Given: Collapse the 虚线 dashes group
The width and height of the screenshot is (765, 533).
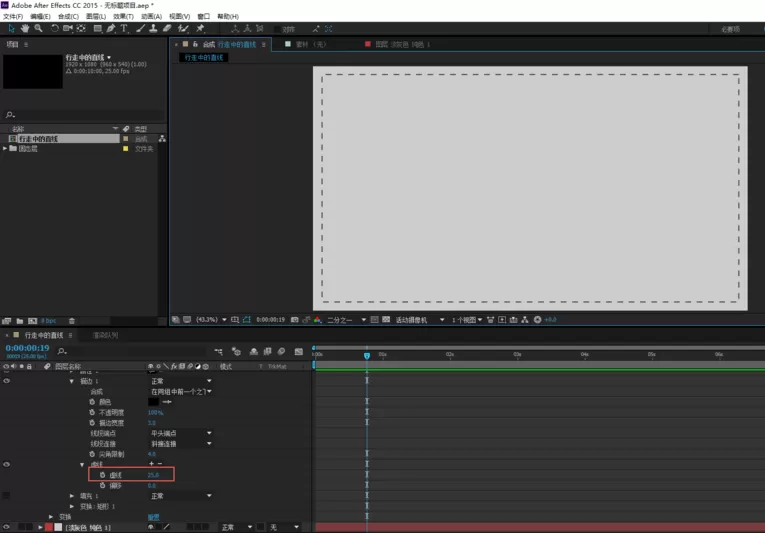Looking at the screenshot, I should click(82, 465).
